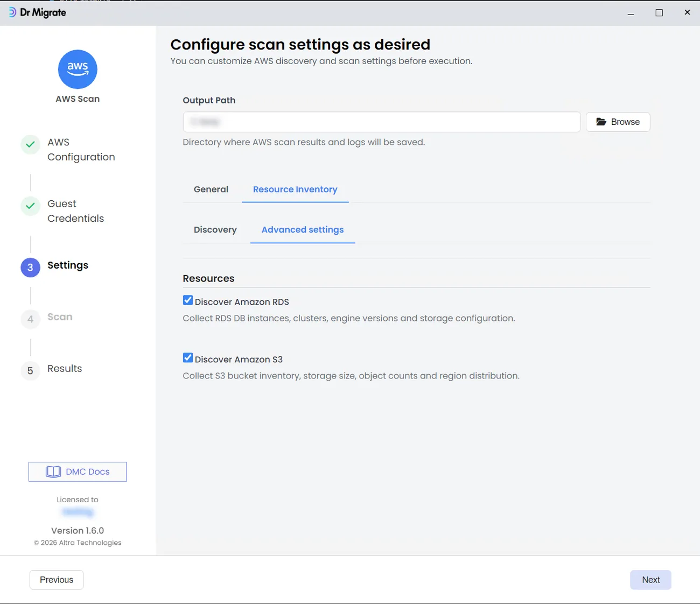Toggle Discover Amazon S3 checkbox

188,358
